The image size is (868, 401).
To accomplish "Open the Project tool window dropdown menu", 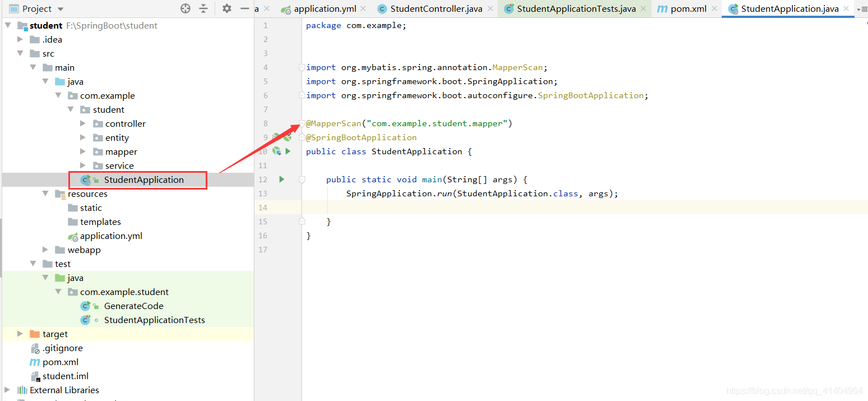I will pyautogui.click(x=61, y=9).
